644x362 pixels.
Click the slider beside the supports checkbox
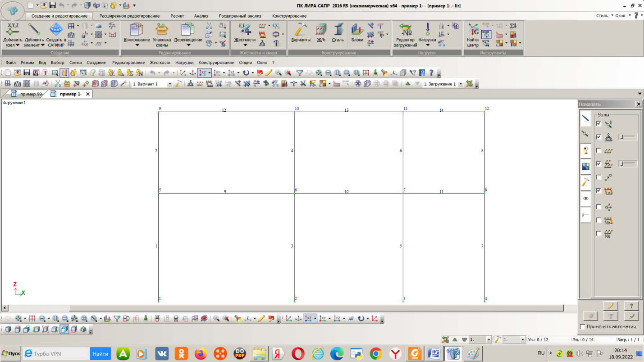(627, 137)
